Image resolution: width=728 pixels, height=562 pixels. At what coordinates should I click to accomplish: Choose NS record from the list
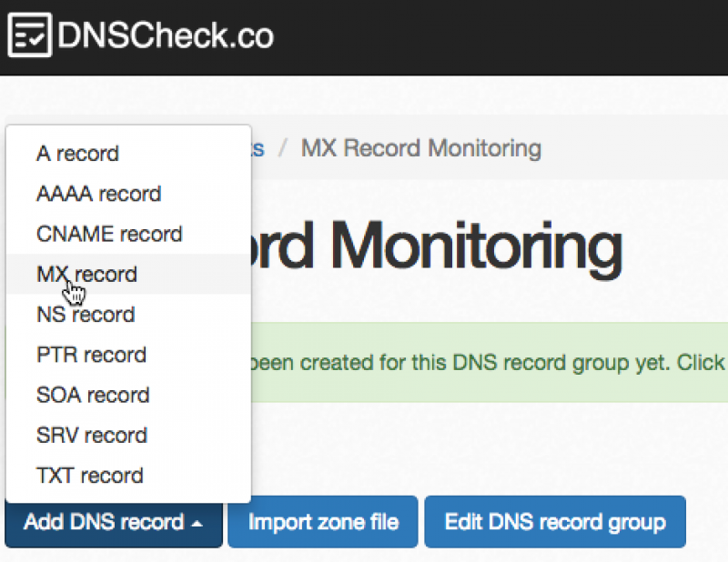pos(86,315)
